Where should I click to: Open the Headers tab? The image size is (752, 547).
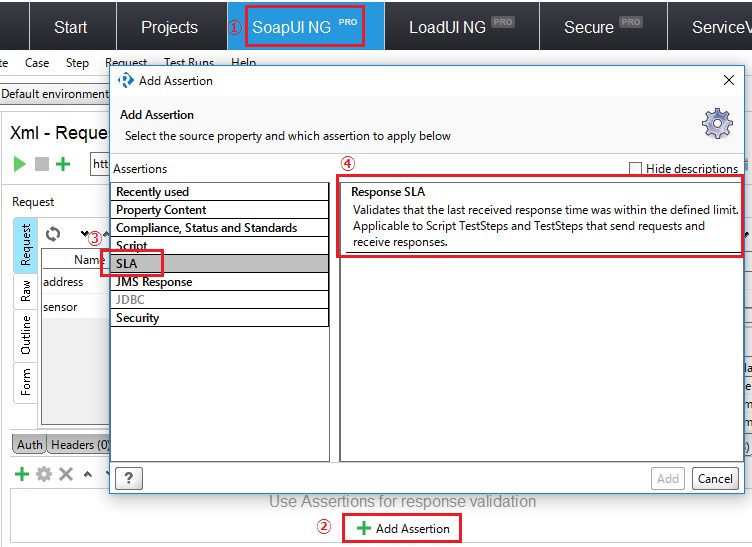[80, 444]
